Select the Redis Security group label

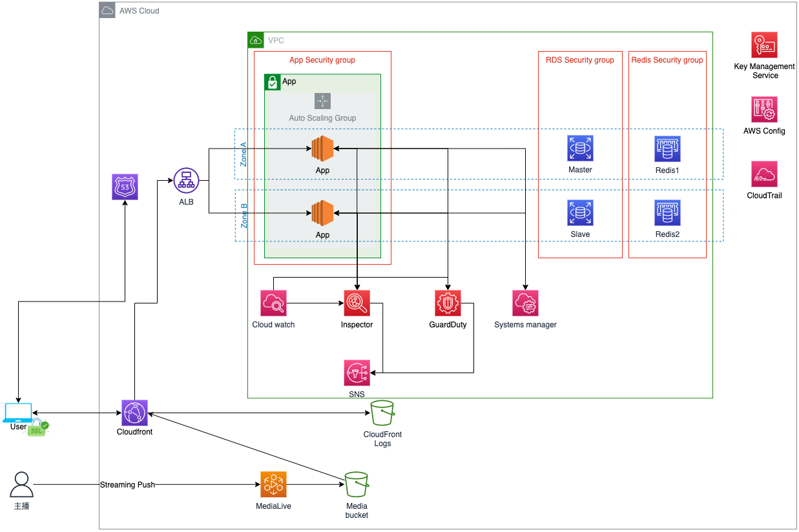point(667,60)
